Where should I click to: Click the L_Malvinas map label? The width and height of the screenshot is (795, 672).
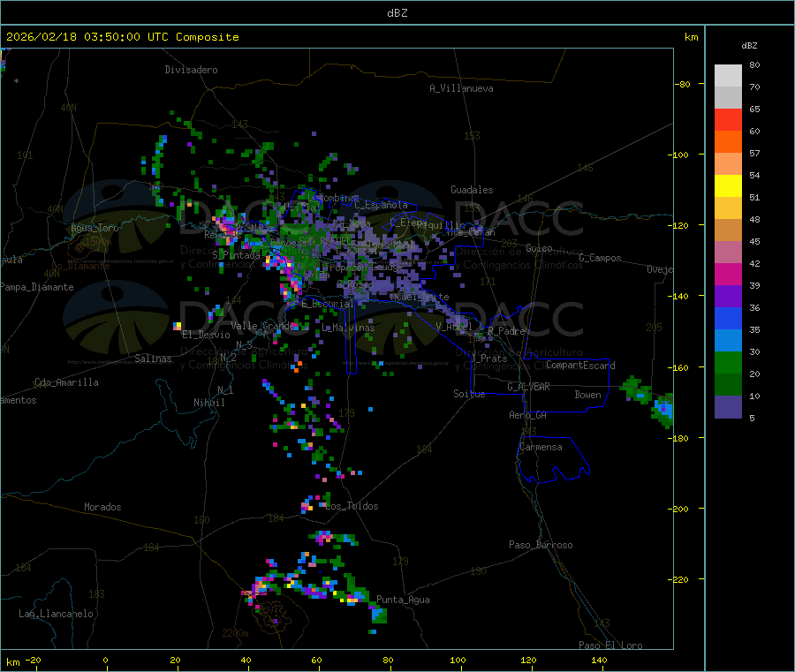[348, 328]
